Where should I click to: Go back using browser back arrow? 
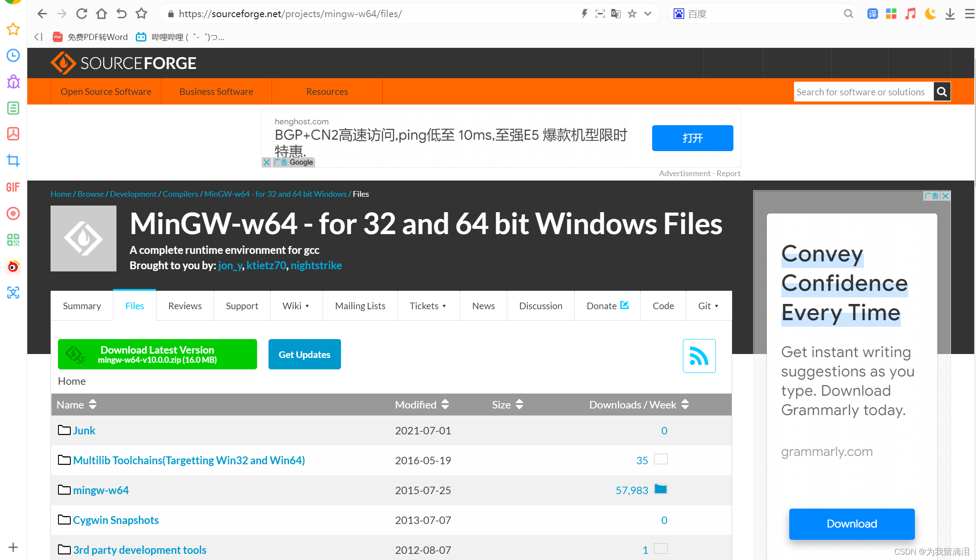pyautogui.click(x=42, y=14)
